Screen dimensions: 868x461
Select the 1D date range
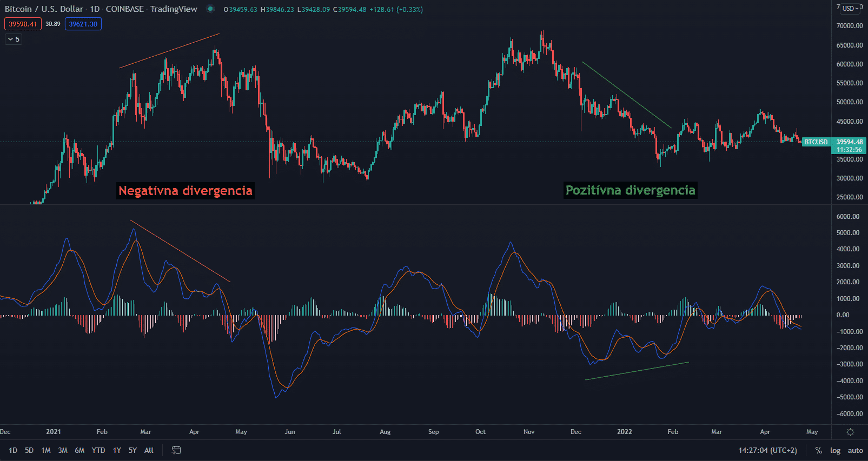coord(13,450)
